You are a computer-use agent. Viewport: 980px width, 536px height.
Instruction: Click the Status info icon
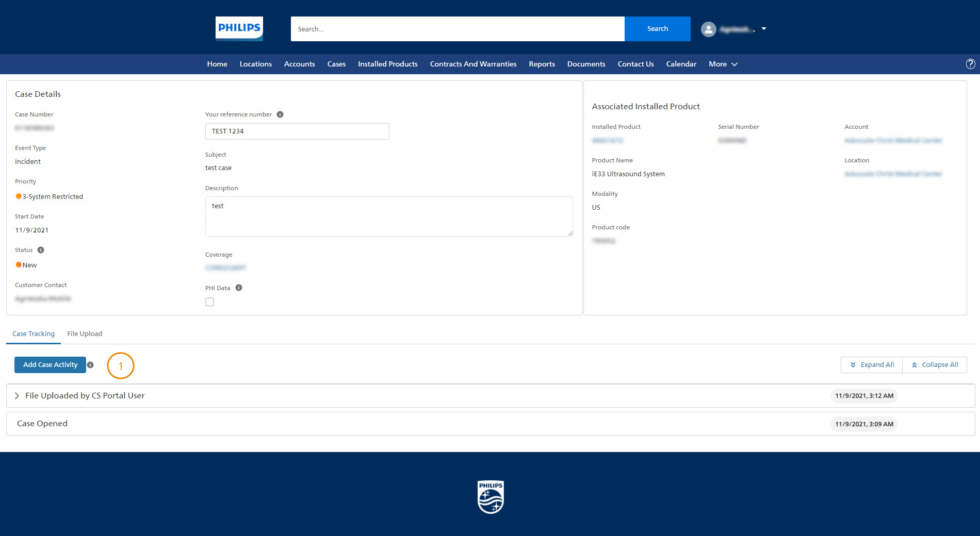point(41,250)
